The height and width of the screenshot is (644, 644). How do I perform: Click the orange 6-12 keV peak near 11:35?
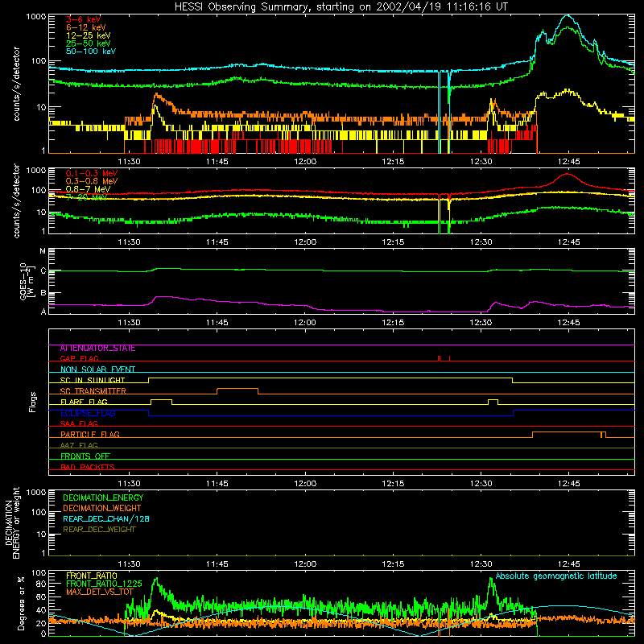click(157, 96)
